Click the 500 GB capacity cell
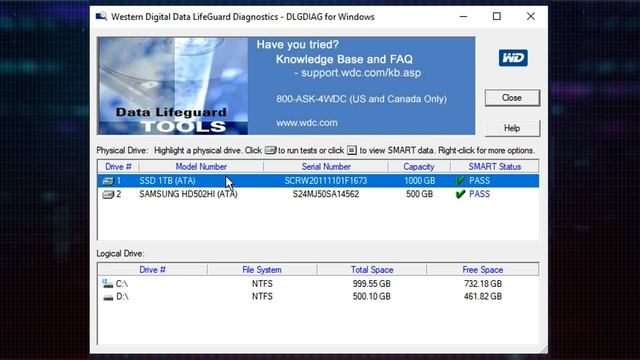The height and width of the screenshot is (360, 640). [420, 194]
